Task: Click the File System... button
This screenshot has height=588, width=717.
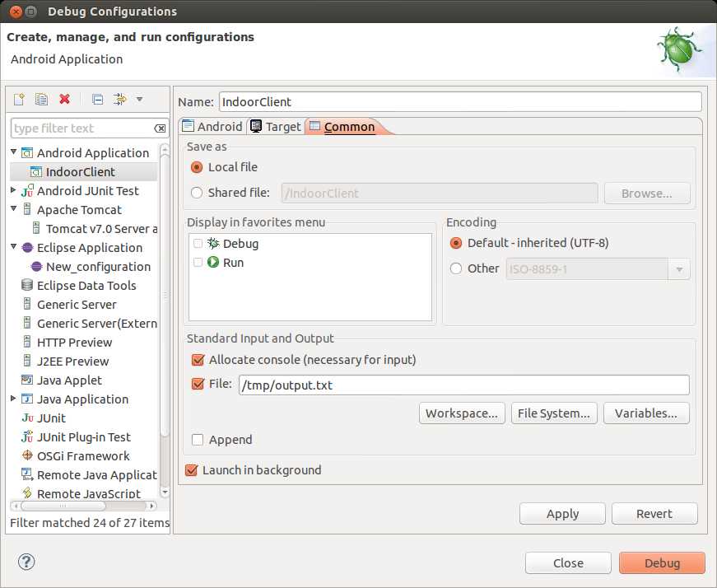Action: pos(554,413)
